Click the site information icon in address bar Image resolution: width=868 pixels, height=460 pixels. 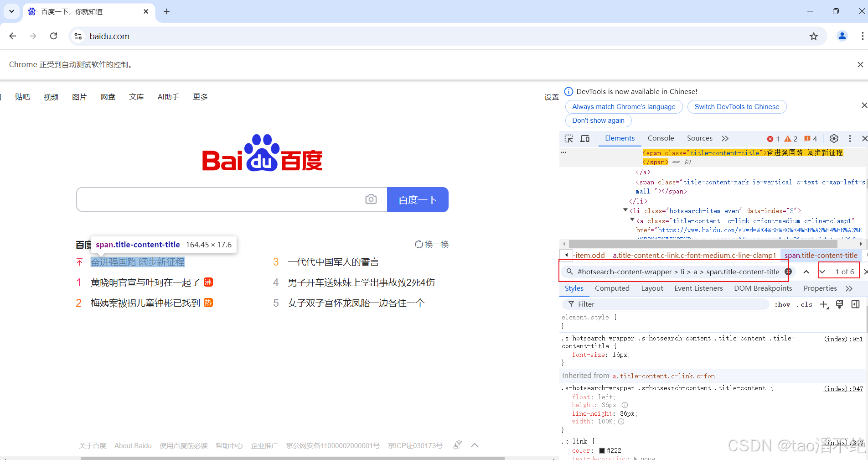coord(78,36)
